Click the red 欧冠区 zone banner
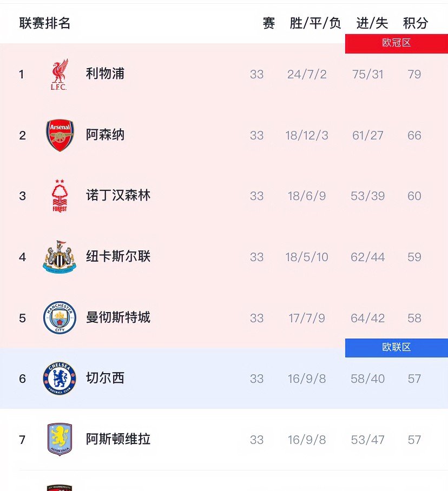 [x=397, y=43]
